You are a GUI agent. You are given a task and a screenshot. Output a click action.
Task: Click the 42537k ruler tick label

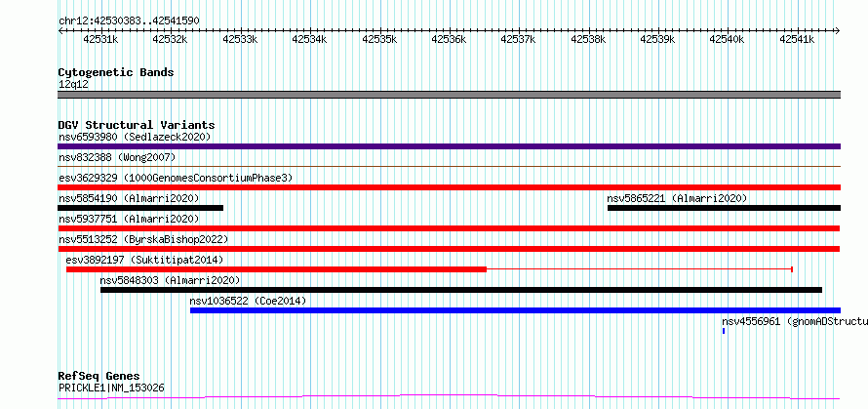(518, 39)
